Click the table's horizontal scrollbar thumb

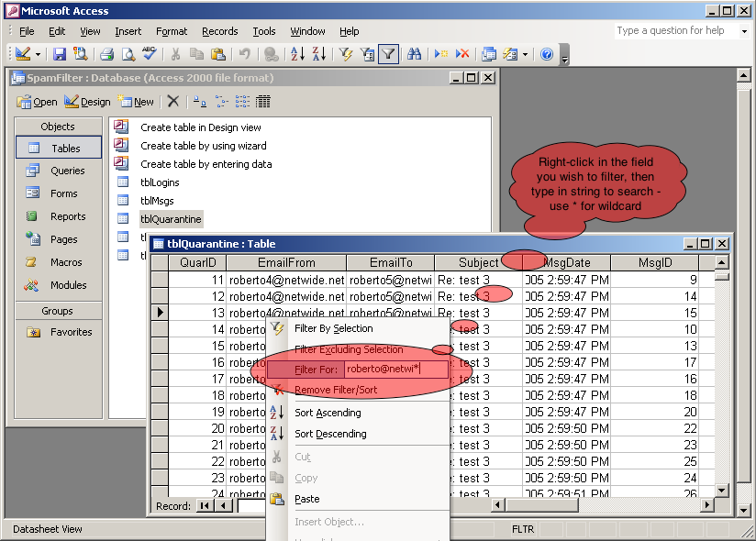point(542,505)
